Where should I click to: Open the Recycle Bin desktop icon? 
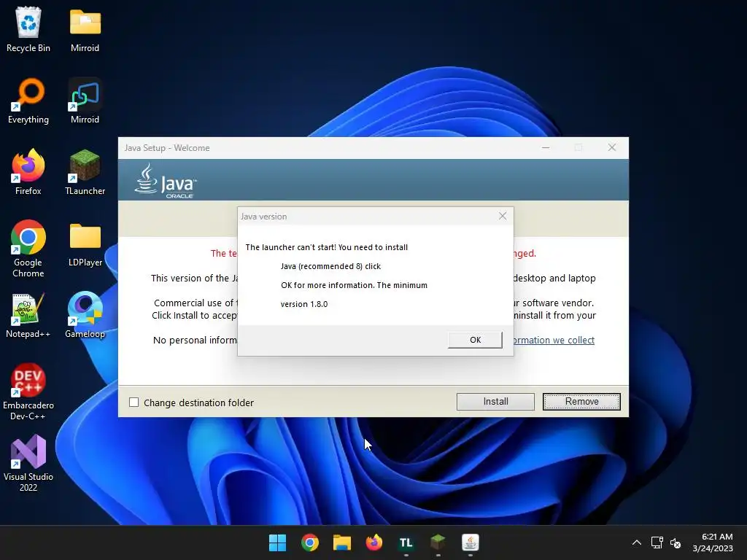(28, 29)
